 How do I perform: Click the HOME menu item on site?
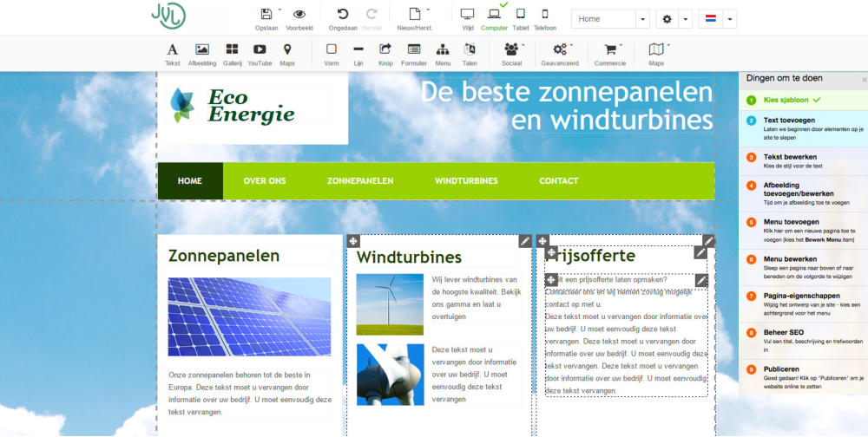pos(190,181)
